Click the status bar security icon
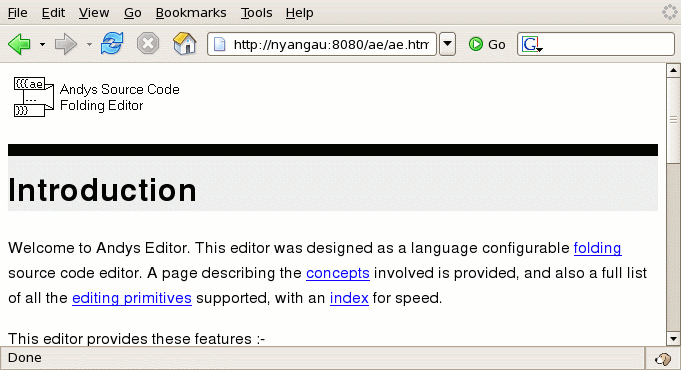The height and width of the screenshot is (370, 681). pos(663,359)
